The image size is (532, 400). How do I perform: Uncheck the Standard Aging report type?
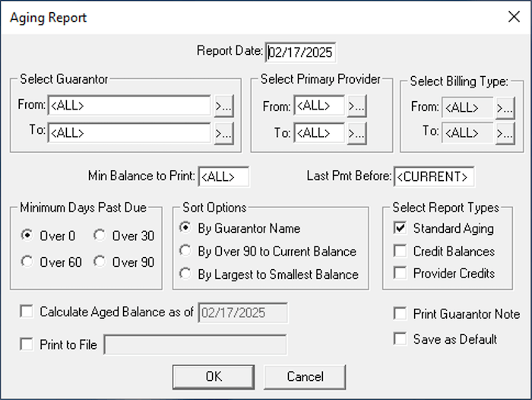(x=400, y=228)
